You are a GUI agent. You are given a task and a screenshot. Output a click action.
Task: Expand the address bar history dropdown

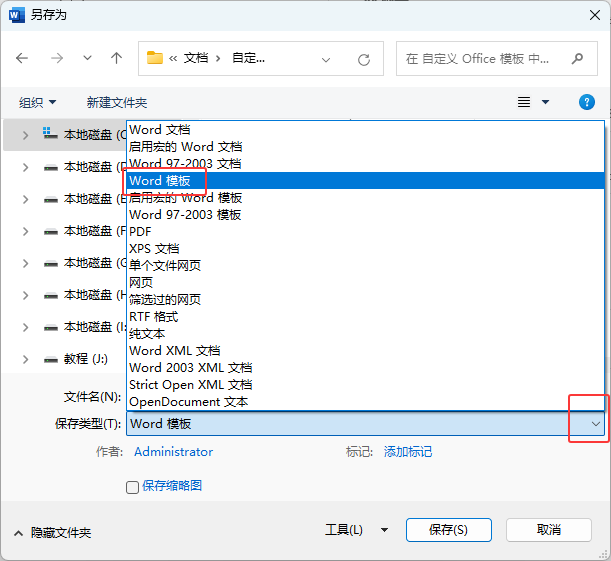326,60
